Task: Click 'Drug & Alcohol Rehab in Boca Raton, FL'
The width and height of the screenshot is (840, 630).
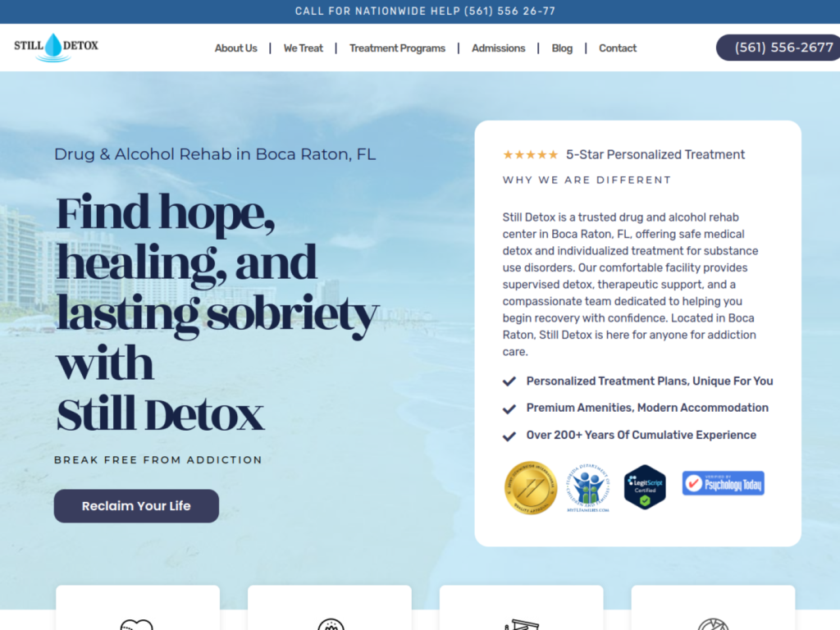Action: click(x=215, y=154)
